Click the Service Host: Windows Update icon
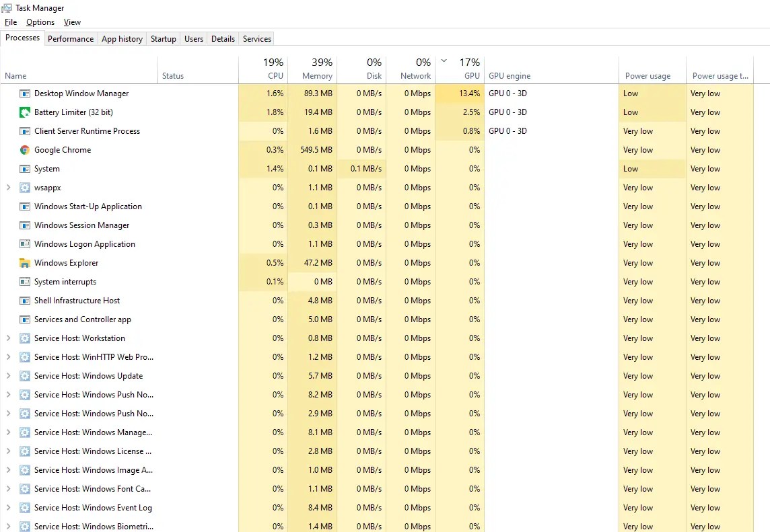 click(24, 376)
